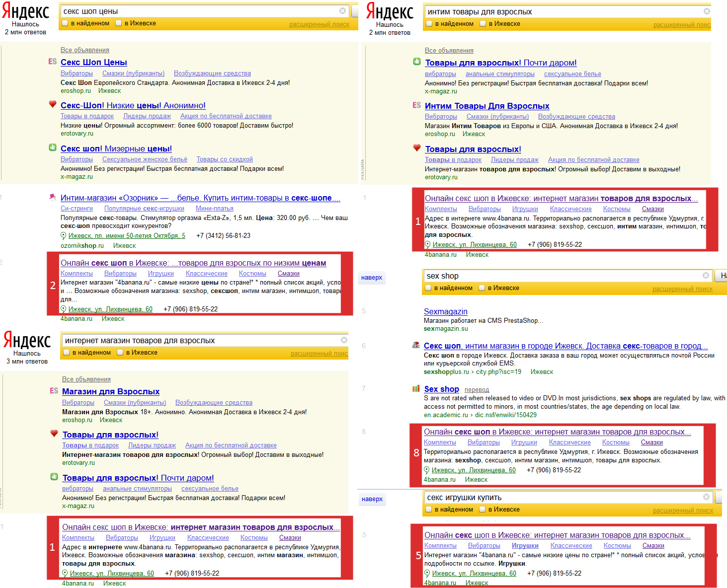
Task: Enable 'в найденном' under 'sex shop' search
Action: coord(428,288)
